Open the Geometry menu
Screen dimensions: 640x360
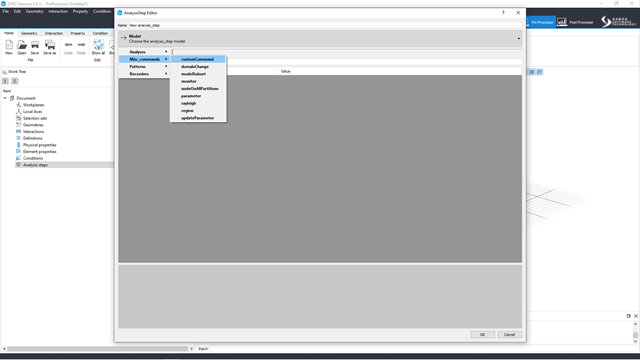pos(35,11)
